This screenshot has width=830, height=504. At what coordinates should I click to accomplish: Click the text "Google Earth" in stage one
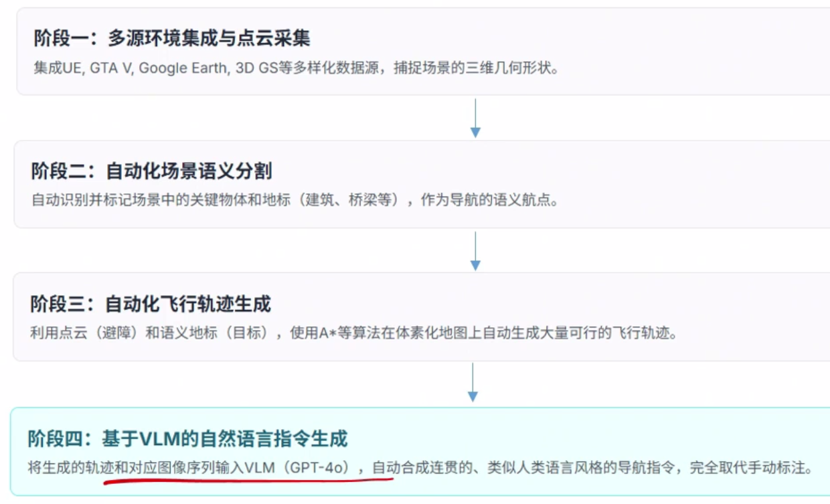[x=183, y=68]
